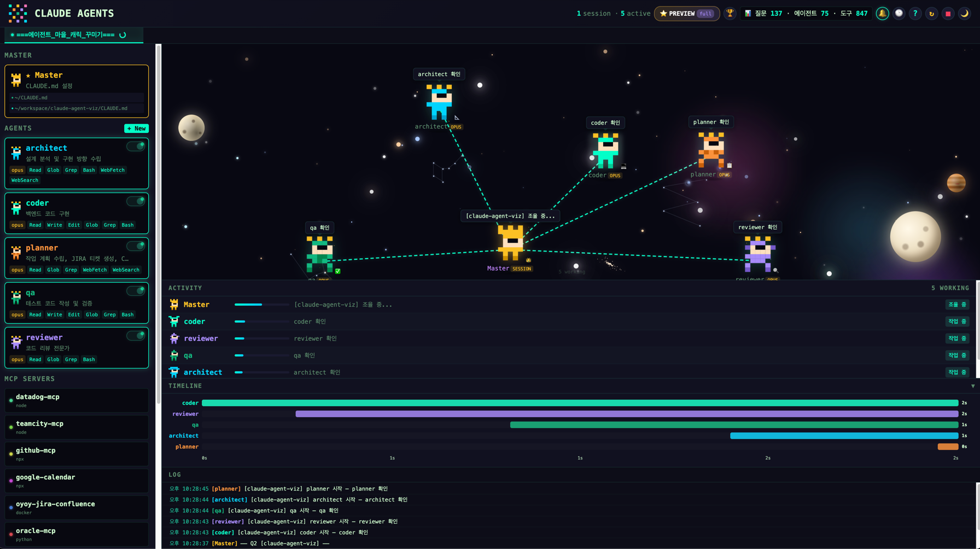980x549 pixels.
Task: Toggle the architect agent switch
Action: pos(136,147)
